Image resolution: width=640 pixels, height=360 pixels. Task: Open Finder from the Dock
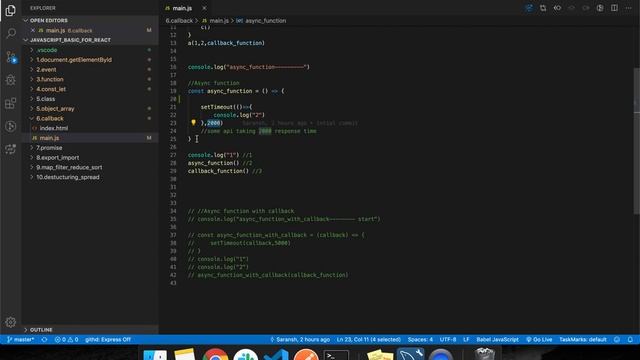click(155, 354)
